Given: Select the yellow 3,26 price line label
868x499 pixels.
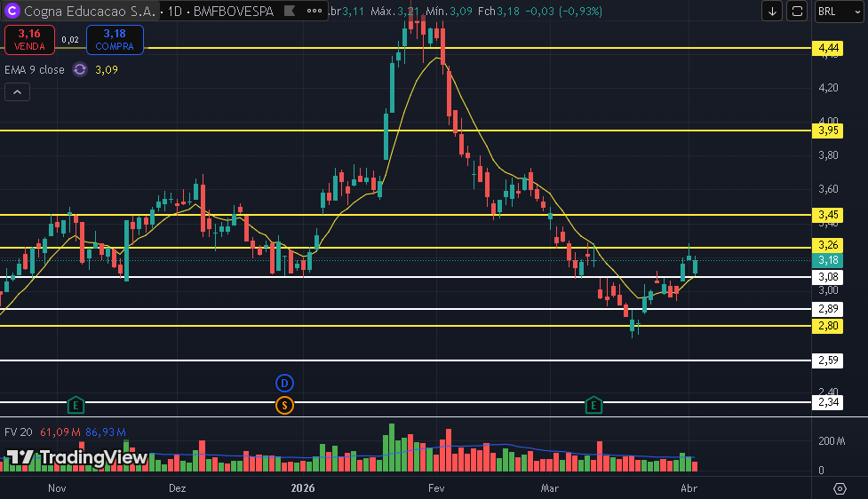Looking at the screenshot, I should pos(828,245).
